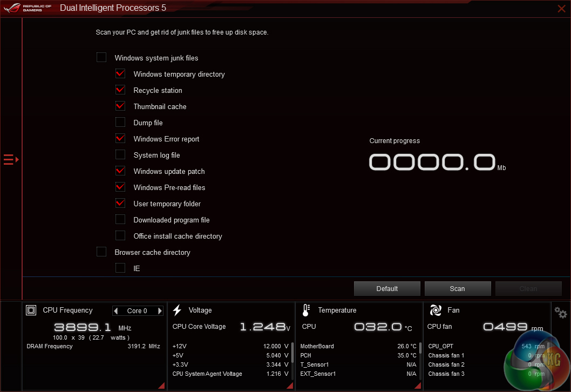Expand Temperature panel corner triangle
The width and height of the screenshot is (571, 392).
(x=418, y=386)
